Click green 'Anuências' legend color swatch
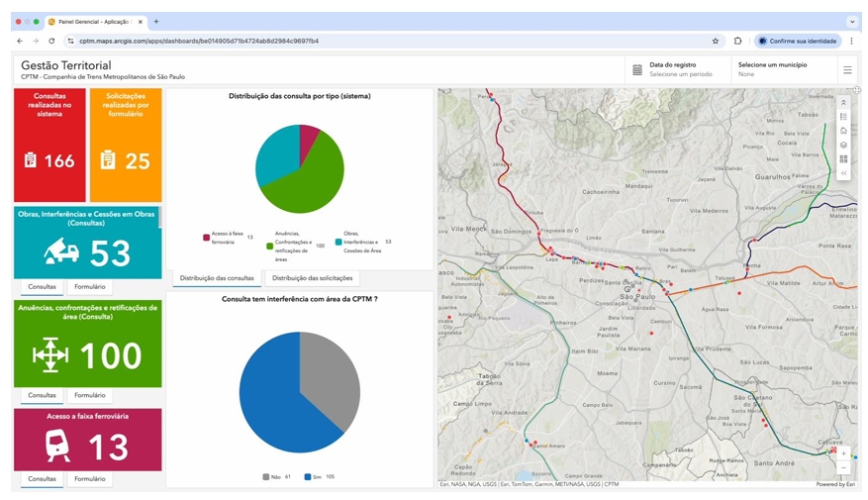The image size is (868, 500). pos(270,246)
